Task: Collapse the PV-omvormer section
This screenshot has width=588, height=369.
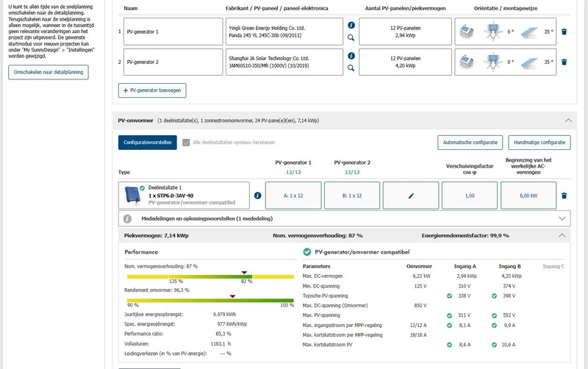Action: tap(568, 121)
